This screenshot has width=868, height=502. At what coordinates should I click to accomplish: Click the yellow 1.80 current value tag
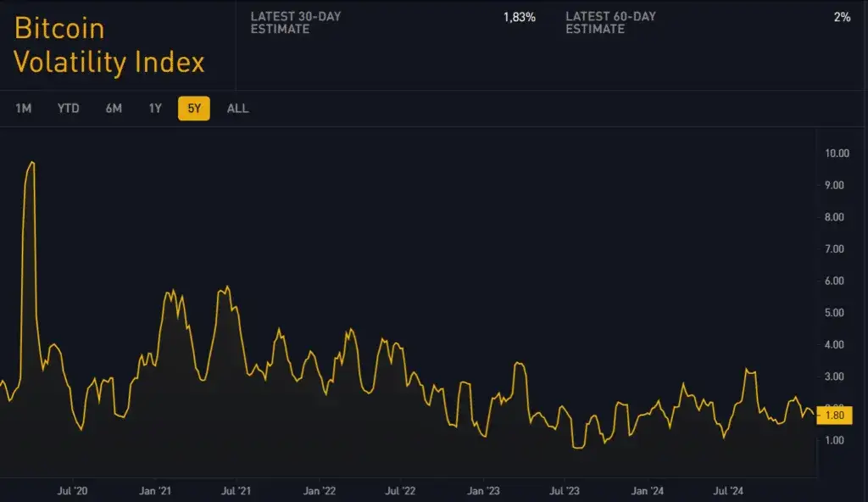point(834,416)
